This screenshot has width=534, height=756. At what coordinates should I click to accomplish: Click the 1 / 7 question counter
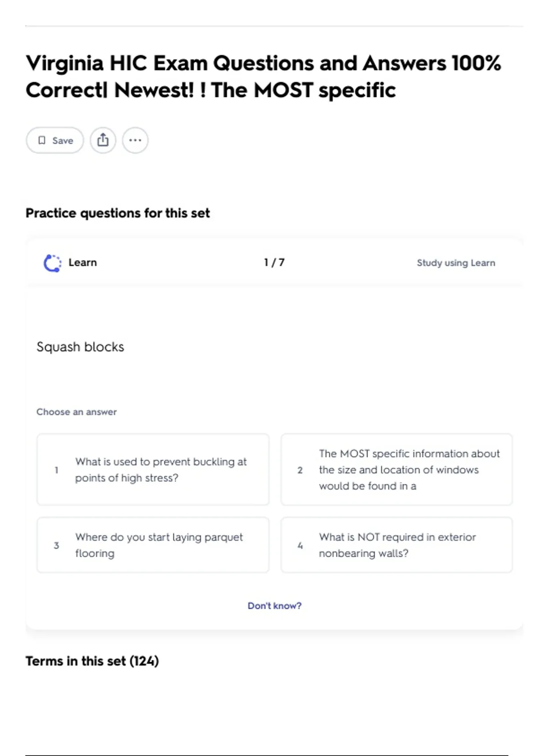[274, 262]
